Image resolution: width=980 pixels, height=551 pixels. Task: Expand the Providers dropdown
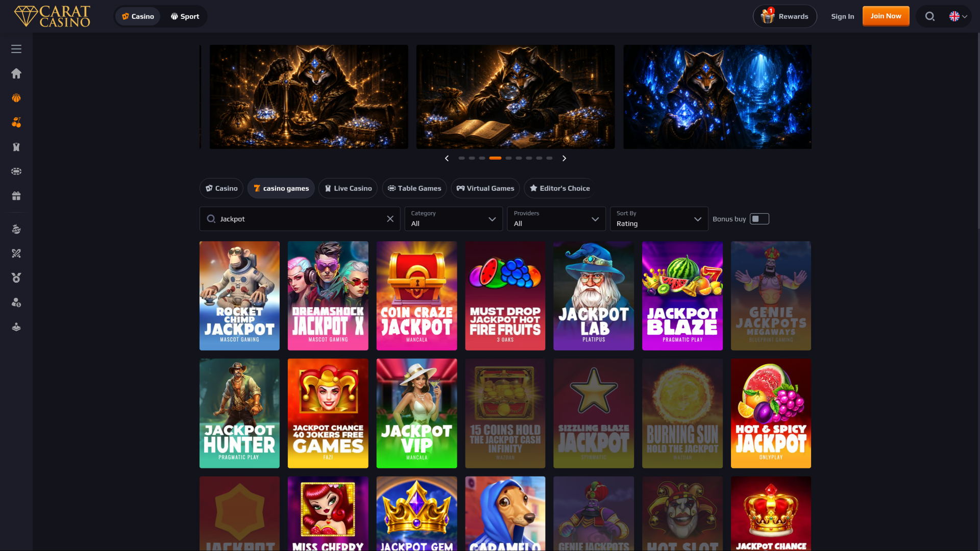point(556,219)
